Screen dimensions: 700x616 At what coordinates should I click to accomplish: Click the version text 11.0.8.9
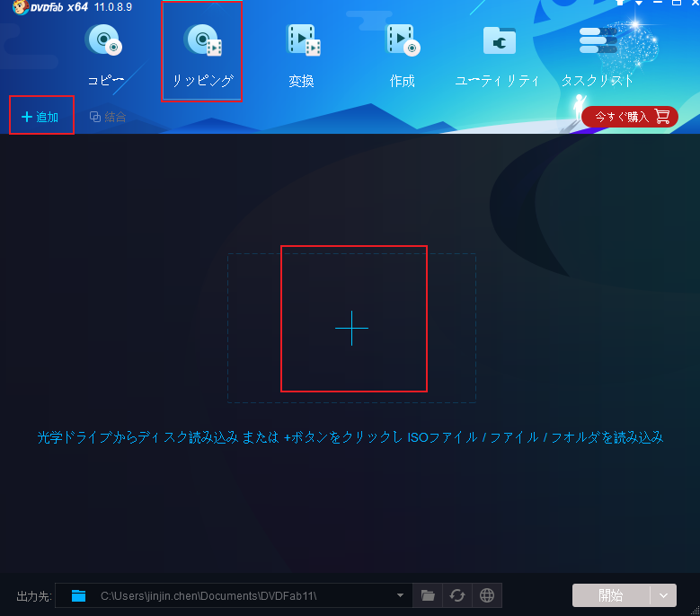click(113, 7)
